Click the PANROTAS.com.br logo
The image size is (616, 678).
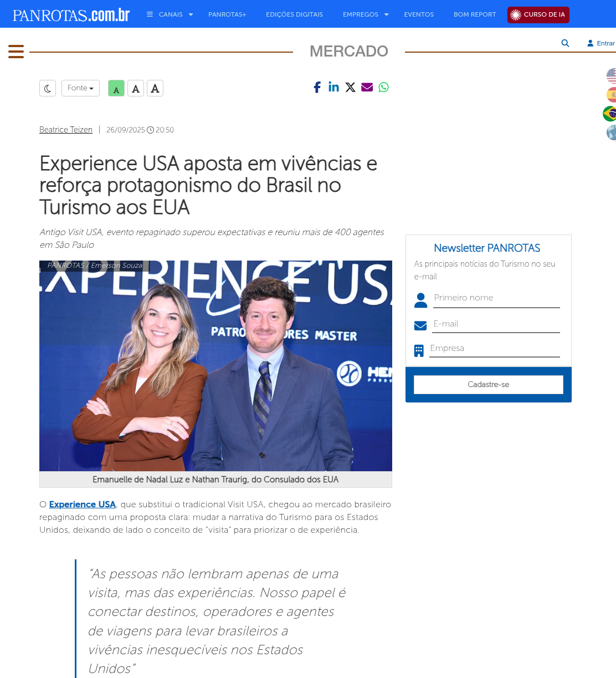[71, 15]
